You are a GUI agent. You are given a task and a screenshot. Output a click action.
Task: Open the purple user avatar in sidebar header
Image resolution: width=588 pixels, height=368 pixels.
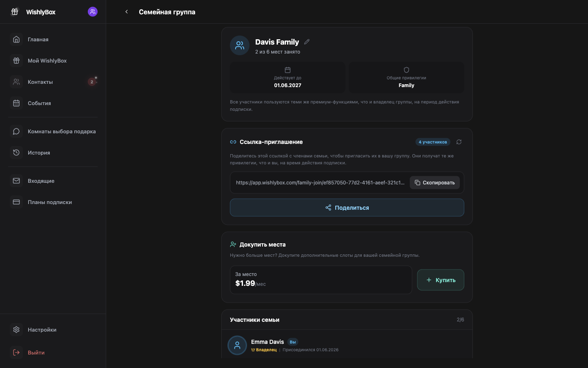coord(93,12)
